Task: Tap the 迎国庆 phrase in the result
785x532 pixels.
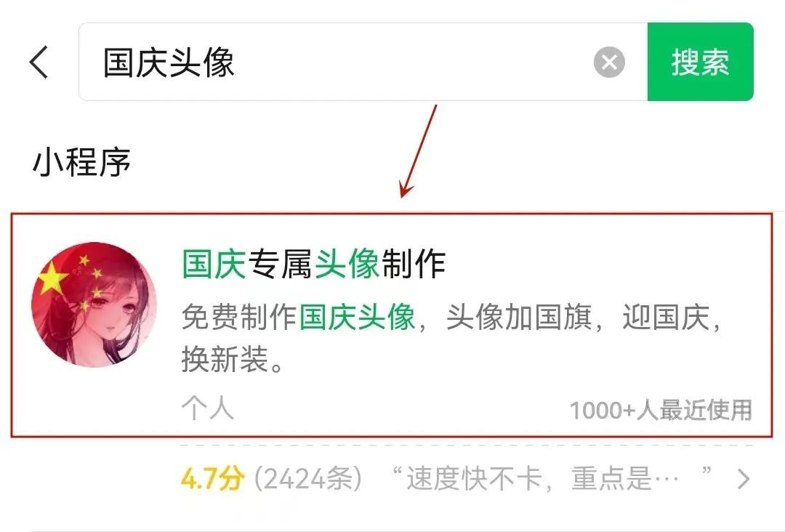Action: (x=666, y=317)
